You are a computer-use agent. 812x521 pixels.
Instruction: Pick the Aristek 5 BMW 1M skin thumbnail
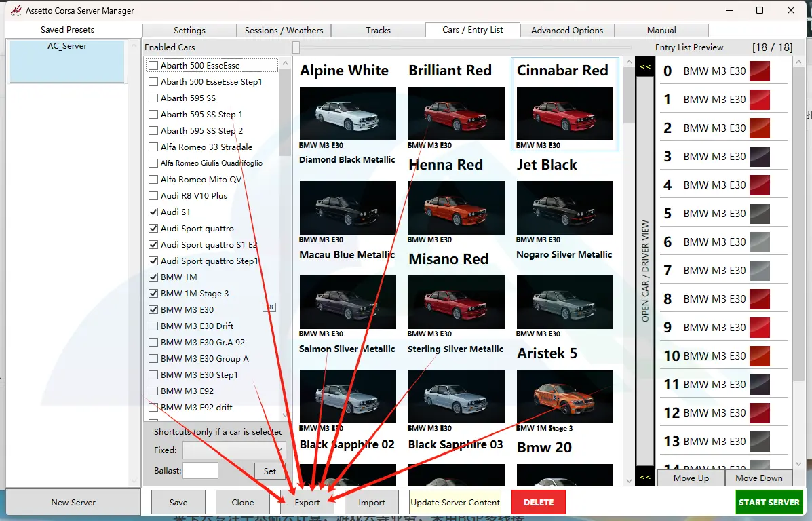pyautogui.click(x=565, y=396)
